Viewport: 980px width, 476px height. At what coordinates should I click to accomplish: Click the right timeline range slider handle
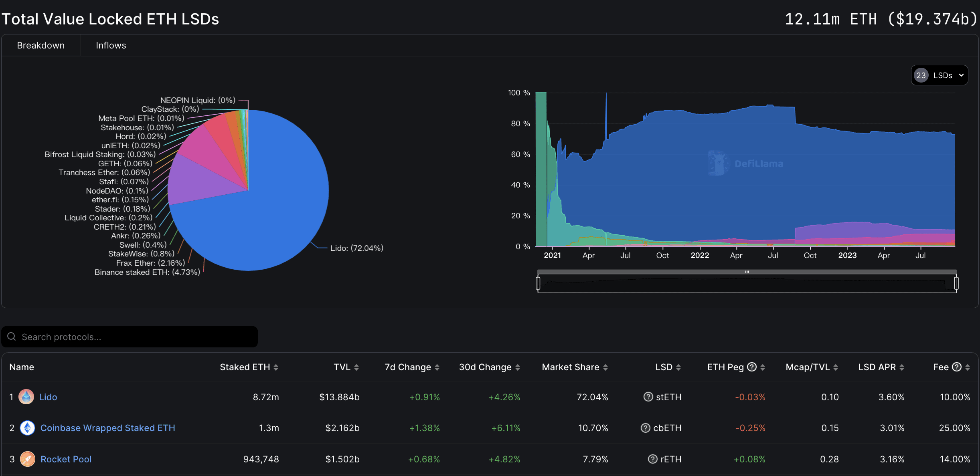tap(957, 282)
